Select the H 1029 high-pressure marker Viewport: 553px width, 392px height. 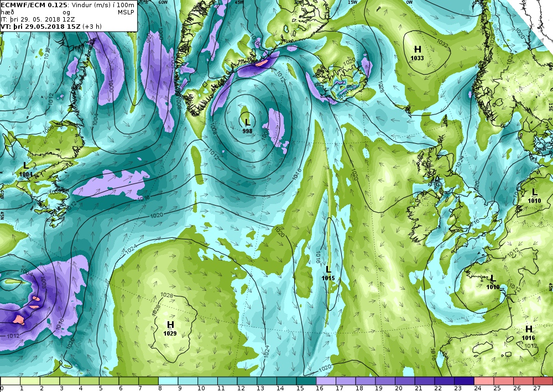click(x=170, y=328)
